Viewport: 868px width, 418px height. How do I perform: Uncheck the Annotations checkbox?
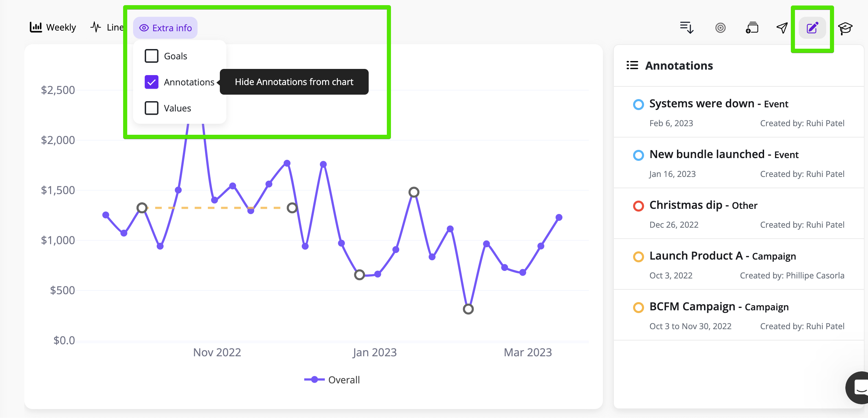point(152,82)
